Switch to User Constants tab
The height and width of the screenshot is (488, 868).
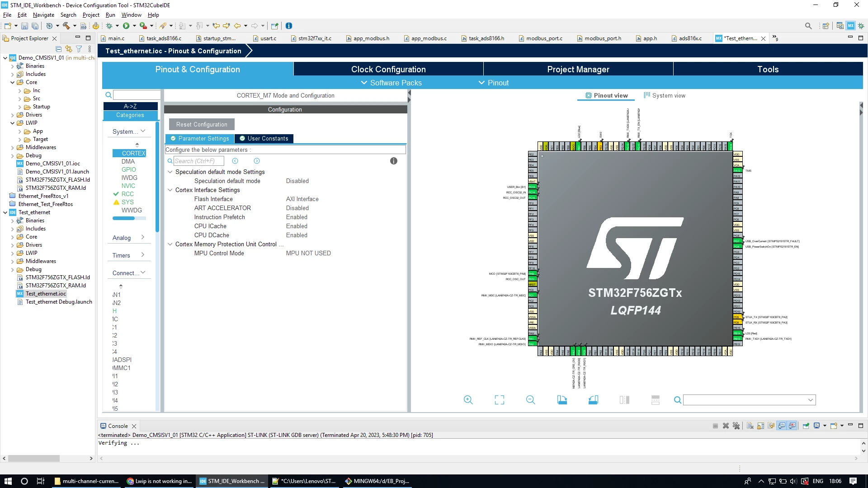click(264, 139)
